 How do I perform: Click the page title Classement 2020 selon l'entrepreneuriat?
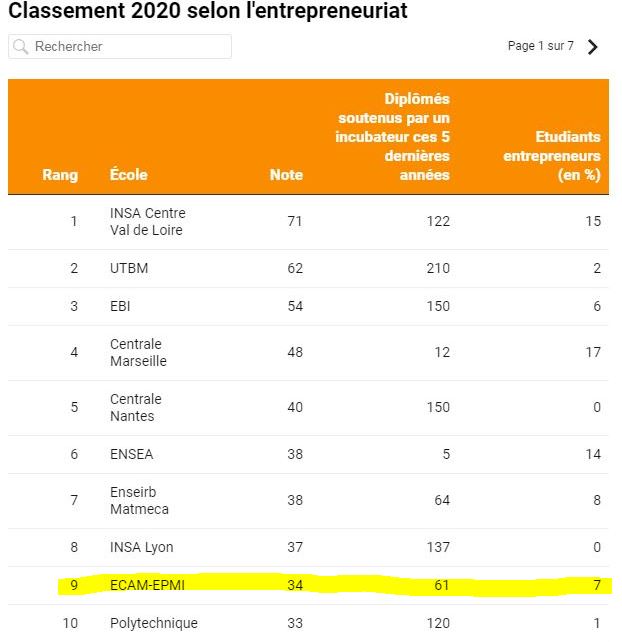pyautogui.click(x=208, y=11)
